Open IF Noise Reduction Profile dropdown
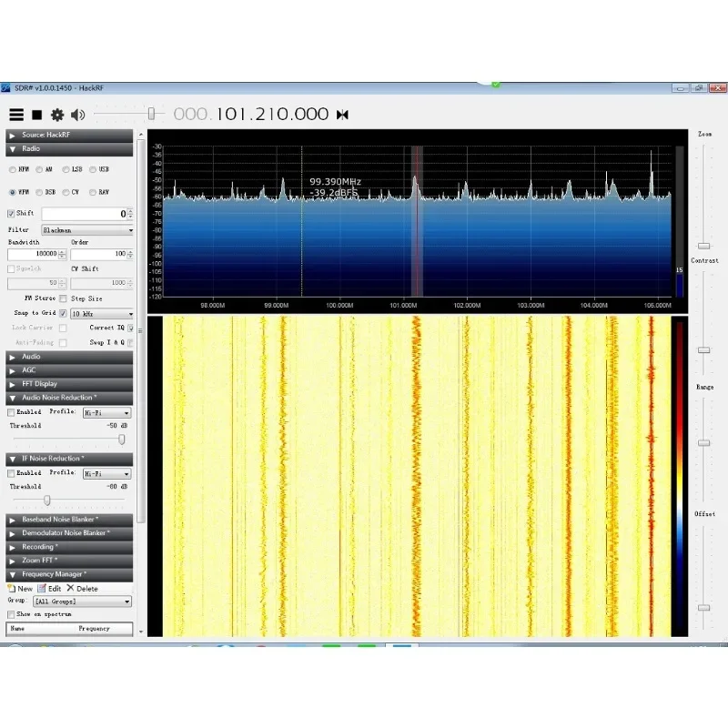 [x=107, y=473]
